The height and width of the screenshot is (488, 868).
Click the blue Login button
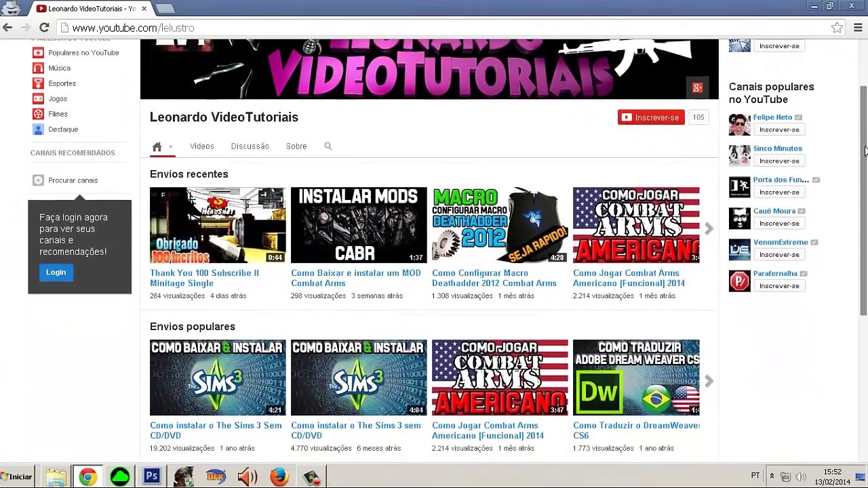pyautogui.click(x=56, y=272)
